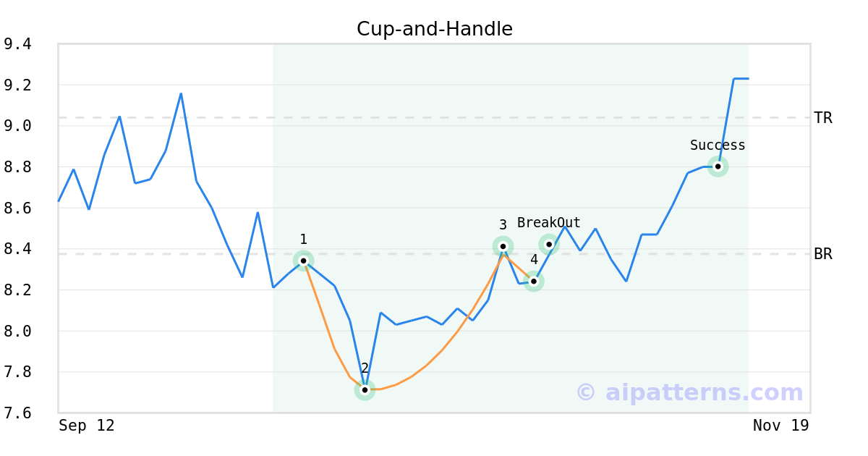Select the 9.0 price axis label
The image size is (868, 456).
pyautogui.click(x=18, y=126)
